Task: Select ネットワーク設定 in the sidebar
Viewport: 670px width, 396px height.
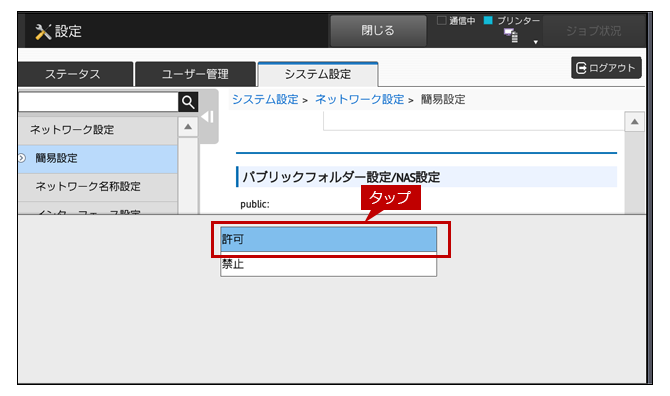Action: pos(97,130)
